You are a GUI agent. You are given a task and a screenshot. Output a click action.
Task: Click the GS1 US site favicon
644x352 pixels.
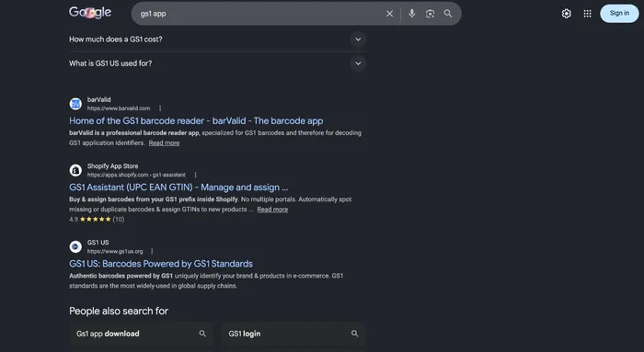pyautogui.click(x=75, y=246)
